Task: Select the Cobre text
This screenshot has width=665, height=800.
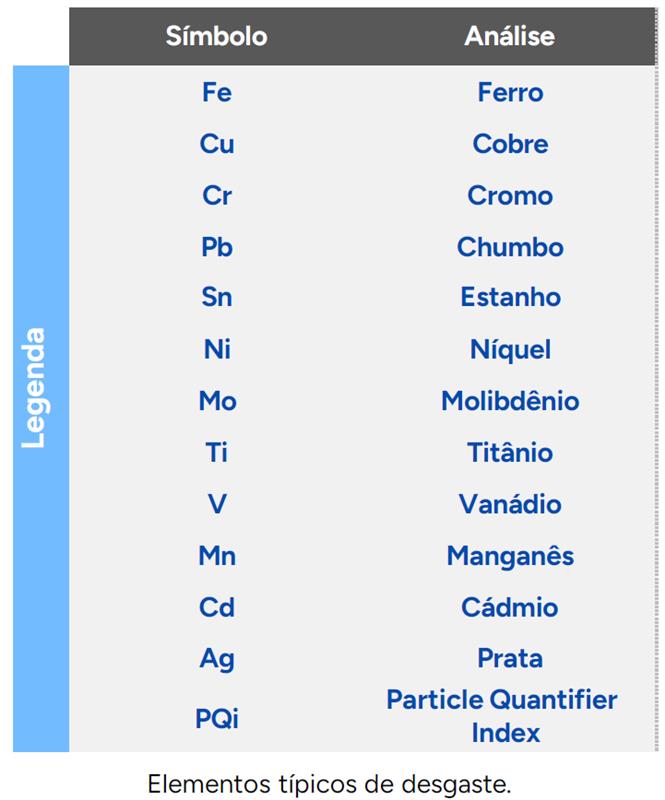Action: (x=510, y=144)
